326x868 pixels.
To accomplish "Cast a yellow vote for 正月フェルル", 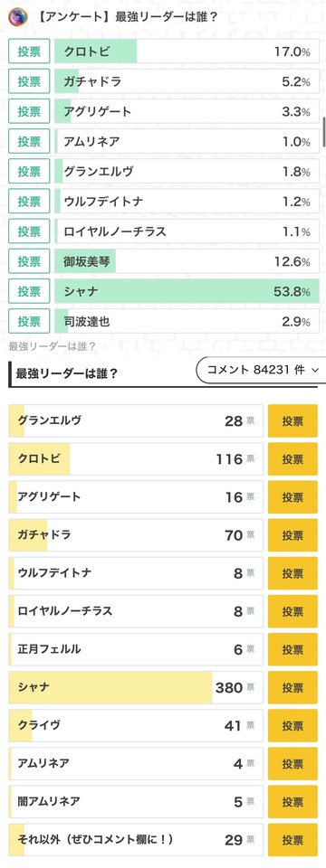I will click(x=292, y=650).
